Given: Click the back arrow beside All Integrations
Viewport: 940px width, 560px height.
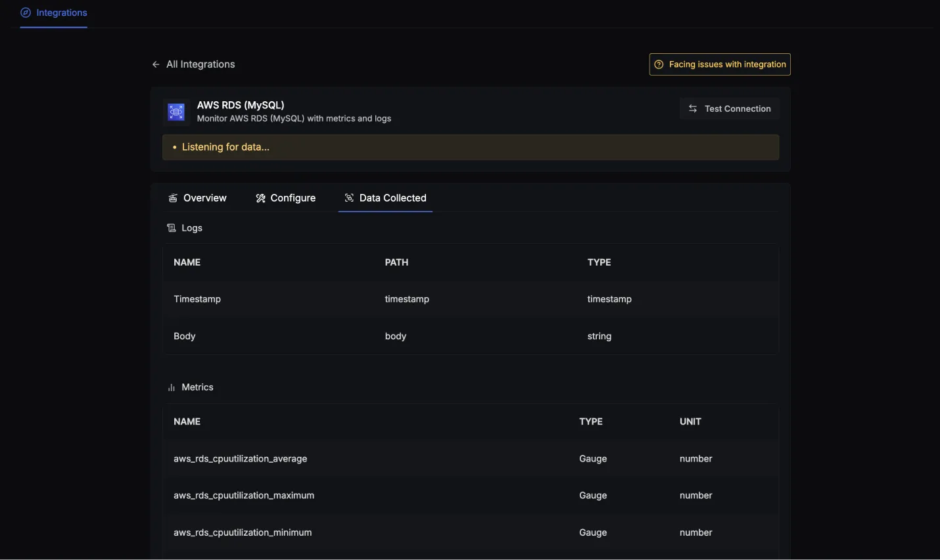Looking at the screenshot, I should (x=156, y=64).
